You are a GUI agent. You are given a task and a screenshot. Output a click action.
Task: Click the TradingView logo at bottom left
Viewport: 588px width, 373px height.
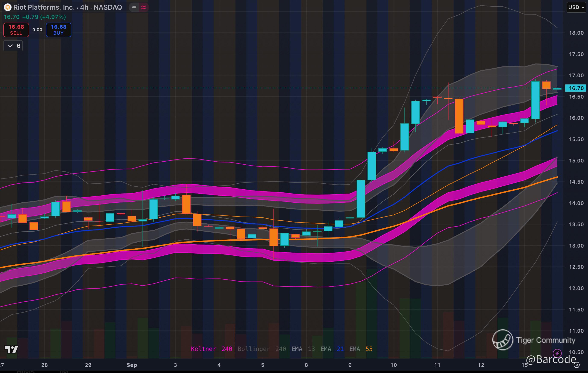click(12, 349)
